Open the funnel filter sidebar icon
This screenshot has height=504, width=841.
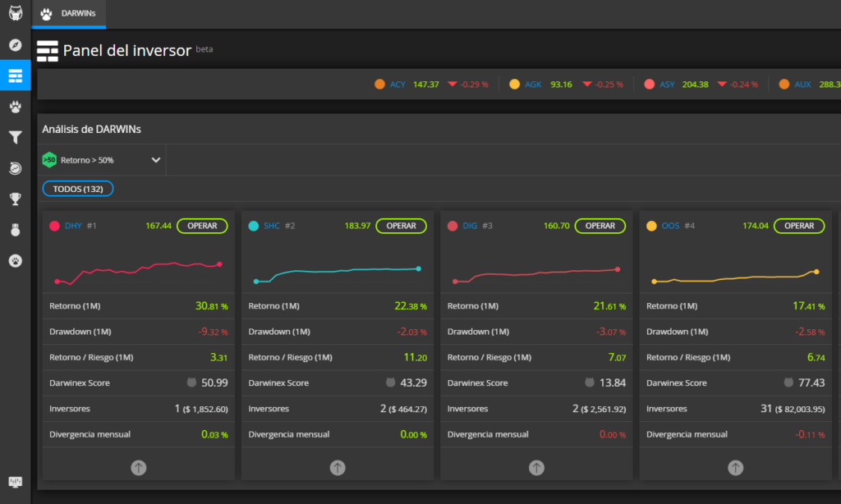pyautogui.click(x=15, y=137)
